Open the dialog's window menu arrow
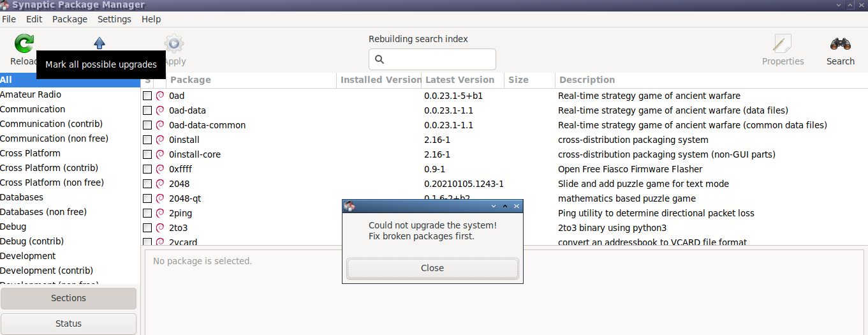Screen dimensions: 868x335 (x=494, y=206)
